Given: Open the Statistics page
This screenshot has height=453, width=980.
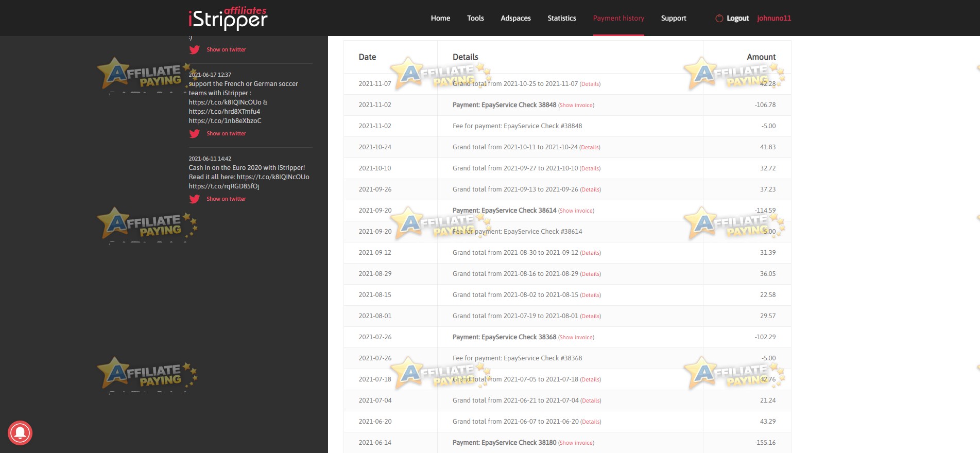Looking at the screenshot, I should tap(562, 18).
